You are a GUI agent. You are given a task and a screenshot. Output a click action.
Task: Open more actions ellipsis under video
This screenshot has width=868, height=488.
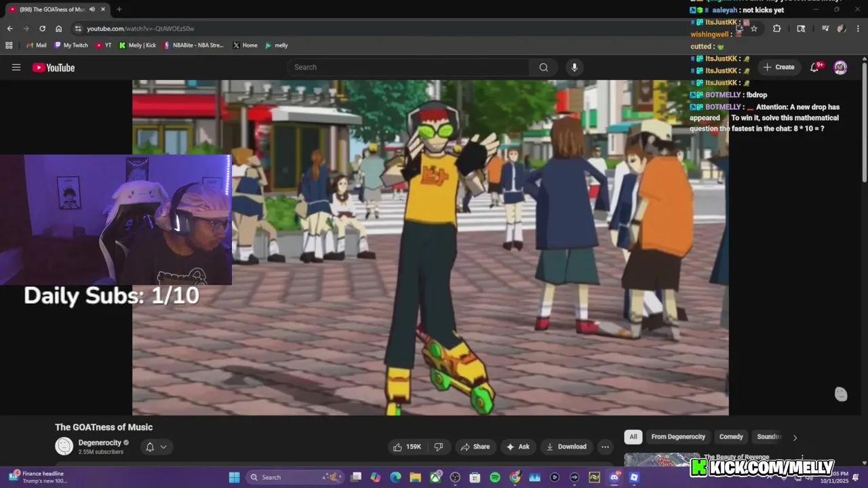click(605, 447)
